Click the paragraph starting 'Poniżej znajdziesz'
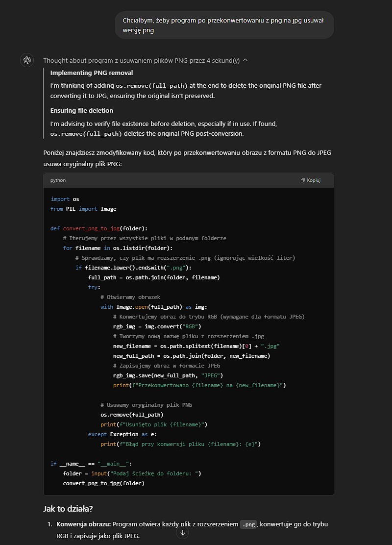This screenshot has width=392, height=545. pyautogui.click(x=187, y=158)
